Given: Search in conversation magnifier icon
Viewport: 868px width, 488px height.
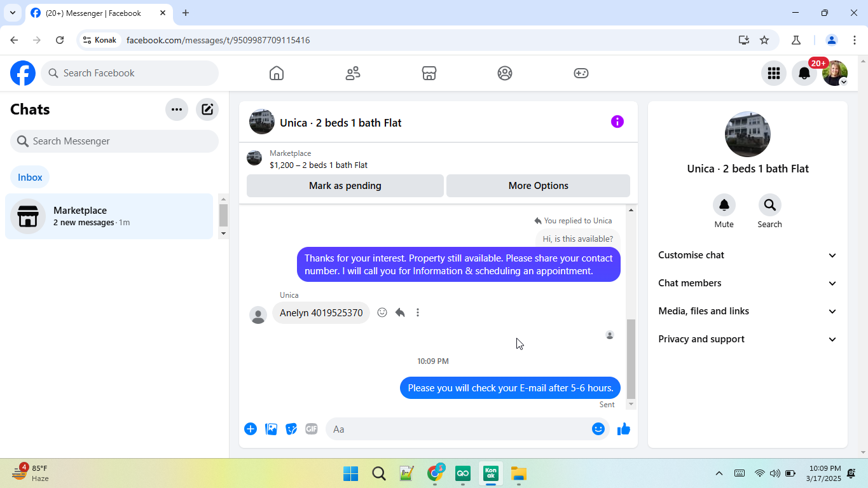Looking at the screenshot, I should (770, 205).
